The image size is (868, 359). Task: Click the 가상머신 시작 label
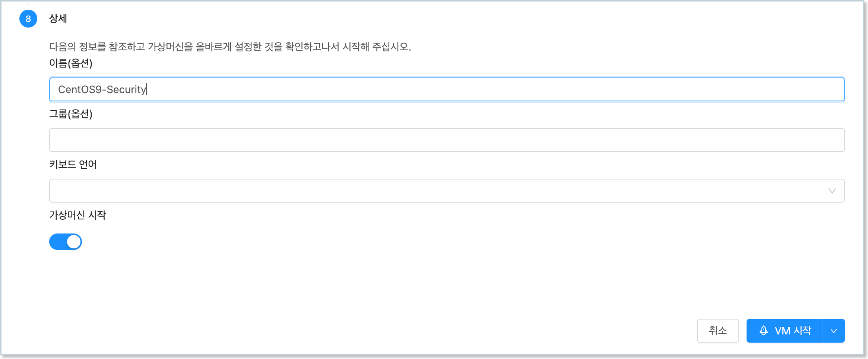77,215
